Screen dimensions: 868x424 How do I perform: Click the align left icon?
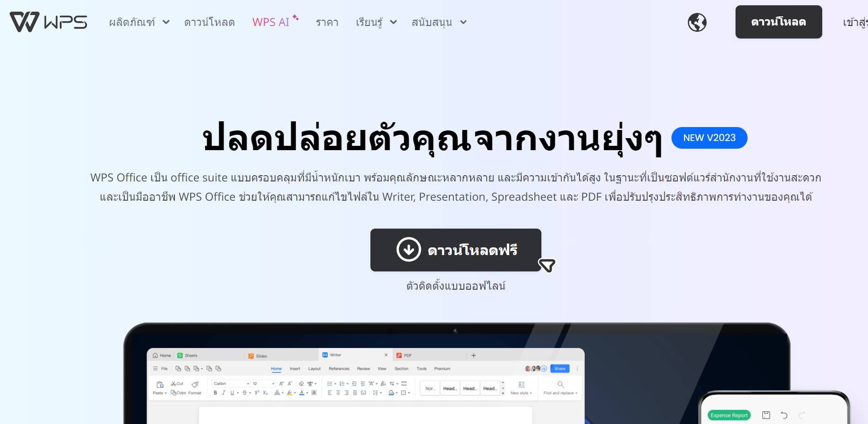click(330, 393)
